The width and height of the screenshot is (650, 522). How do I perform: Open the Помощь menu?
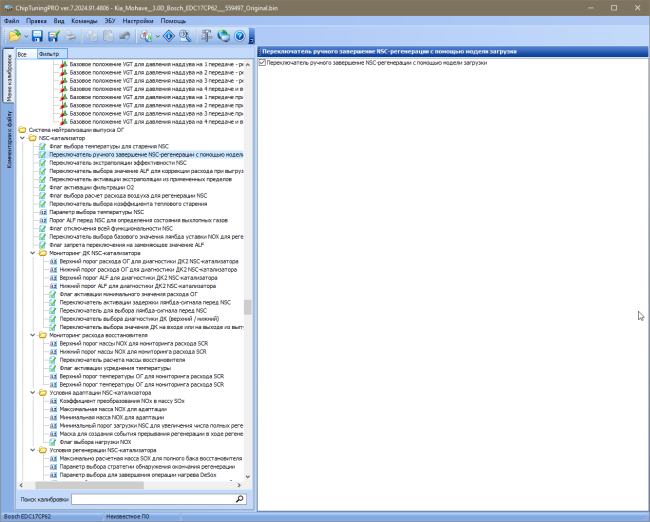[173, 21]
